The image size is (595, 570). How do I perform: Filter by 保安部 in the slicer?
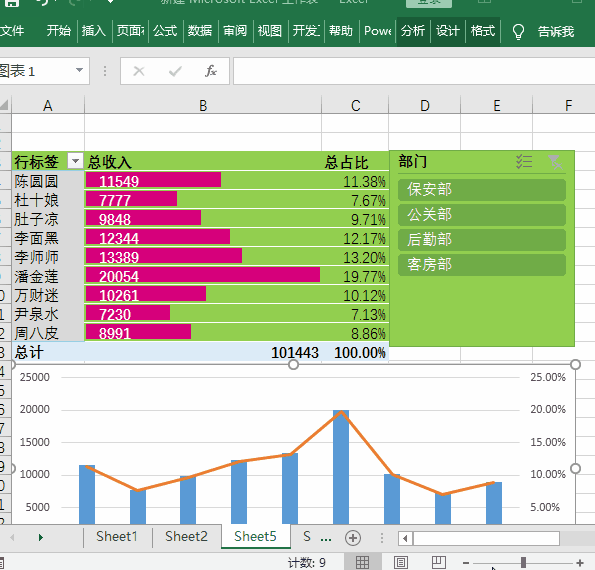(482, 189)
